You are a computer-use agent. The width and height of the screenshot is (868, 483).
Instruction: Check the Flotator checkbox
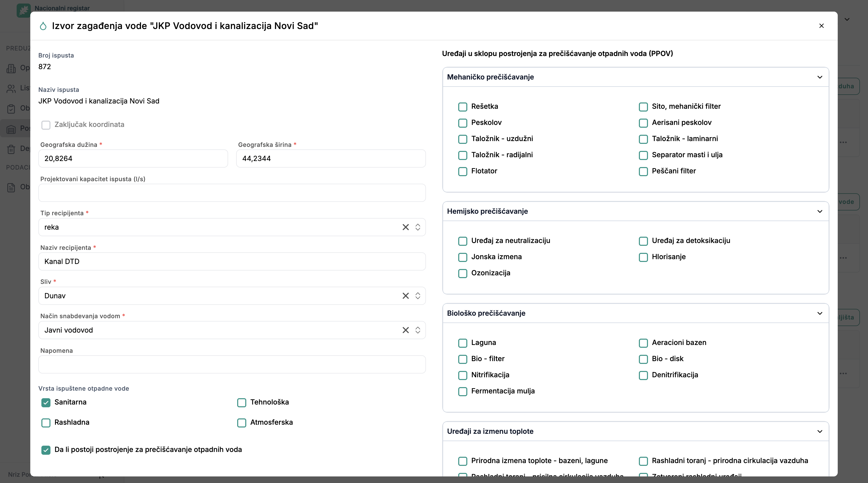tap(463, 172)
